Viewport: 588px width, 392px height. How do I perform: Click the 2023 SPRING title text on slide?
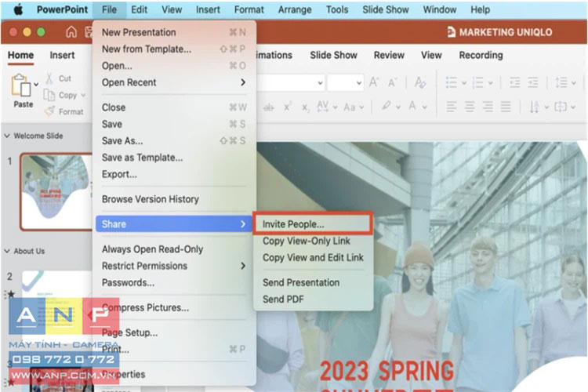click(x=387, y=371)
